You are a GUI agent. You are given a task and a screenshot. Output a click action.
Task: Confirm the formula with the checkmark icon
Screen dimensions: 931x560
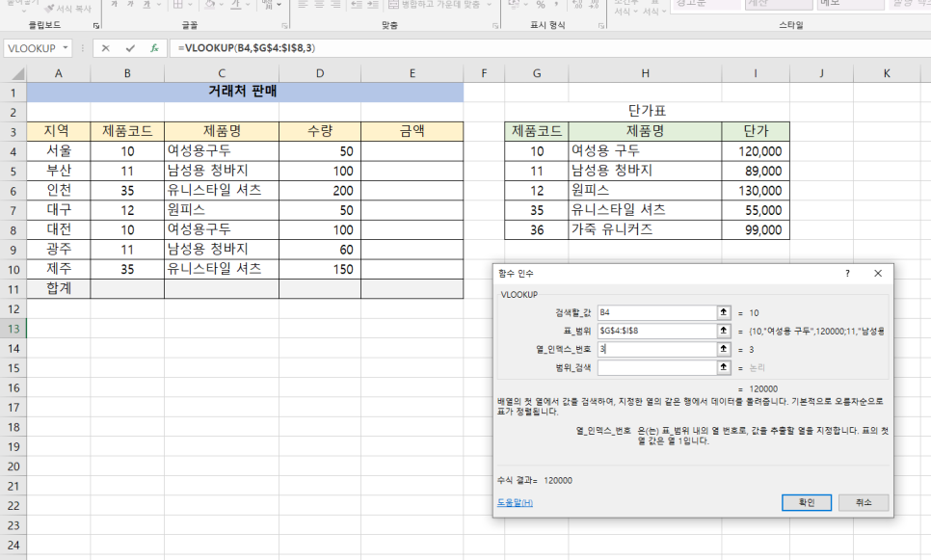point(130,48)
